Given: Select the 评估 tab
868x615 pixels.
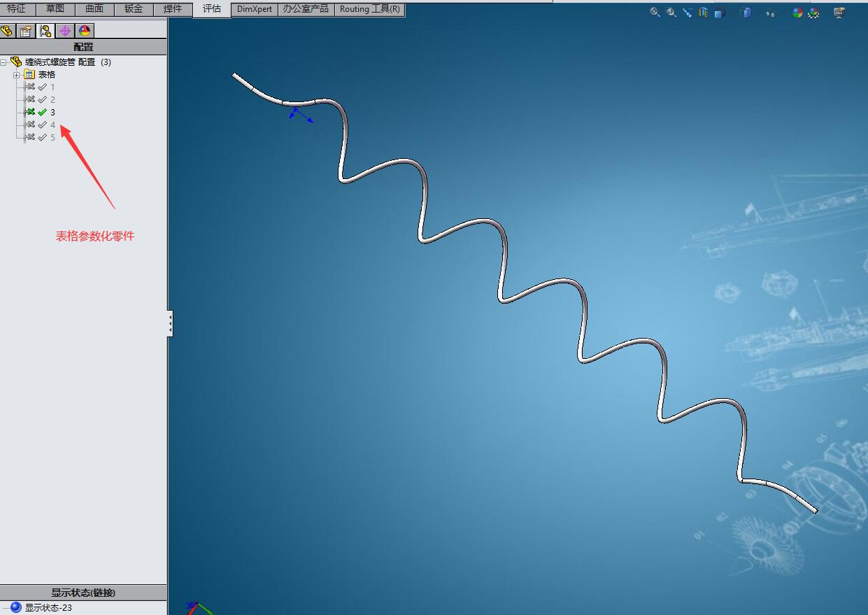Looking at the screenshot, I should click(212, 9).
